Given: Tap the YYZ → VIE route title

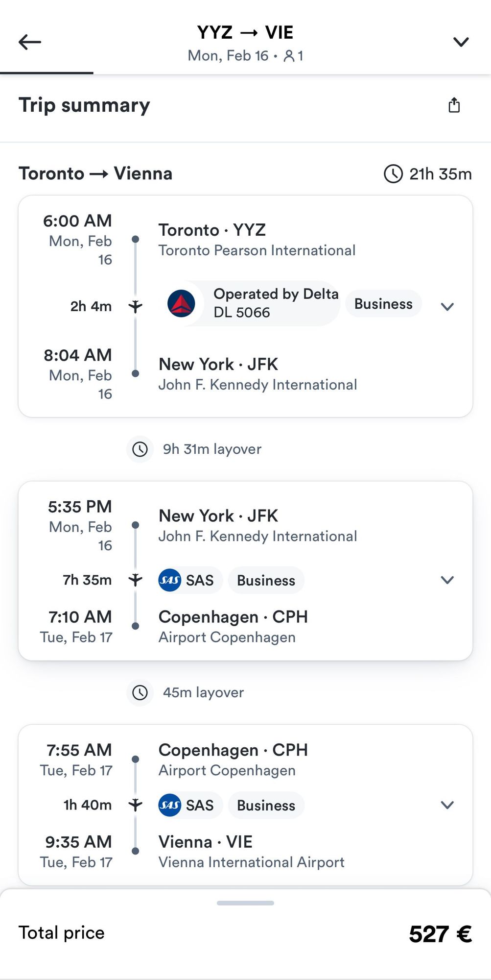Looking at the screenshot, I should coord(245,32).
